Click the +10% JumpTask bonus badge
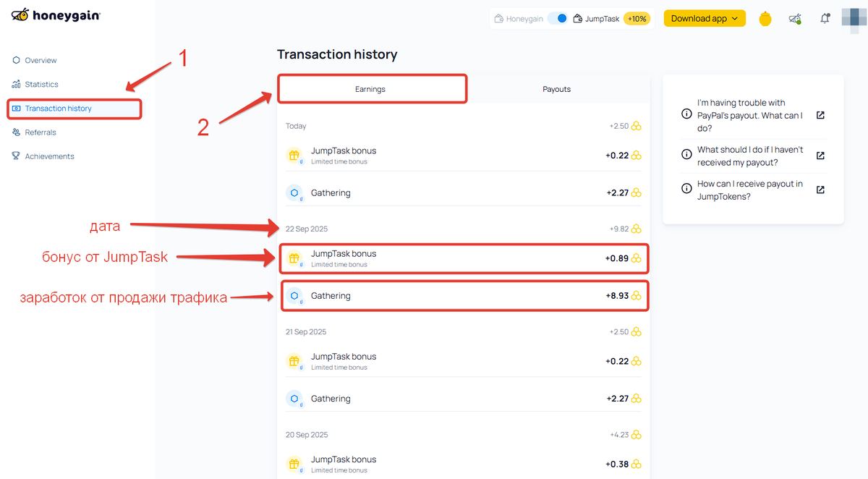868x479 pixels. [x=637, y=19]
